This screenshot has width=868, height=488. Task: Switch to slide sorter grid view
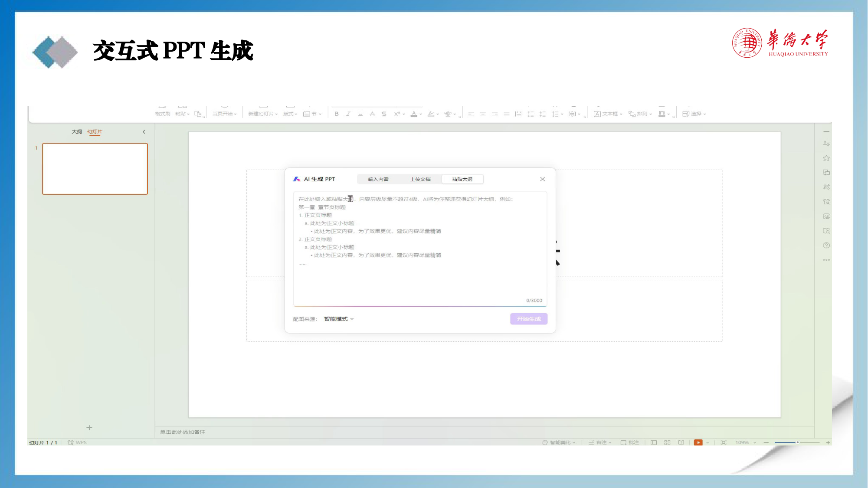[667, 442]
